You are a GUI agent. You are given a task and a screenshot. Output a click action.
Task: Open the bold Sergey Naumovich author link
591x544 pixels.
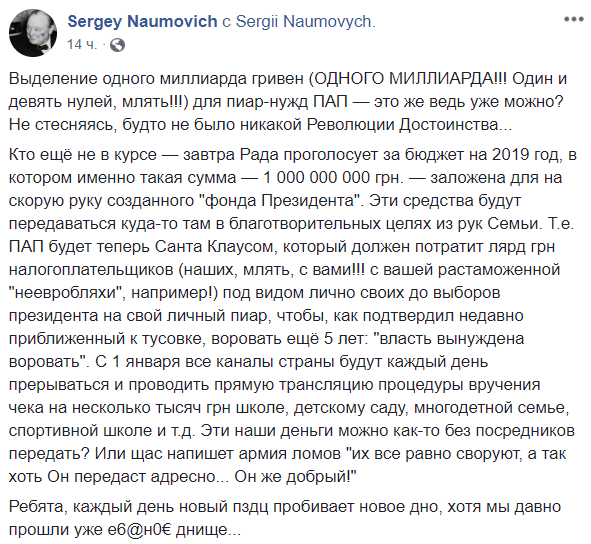point(142,21)
